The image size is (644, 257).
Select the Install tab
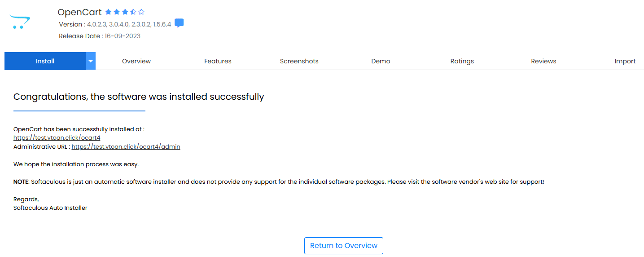tap(45, 61)
